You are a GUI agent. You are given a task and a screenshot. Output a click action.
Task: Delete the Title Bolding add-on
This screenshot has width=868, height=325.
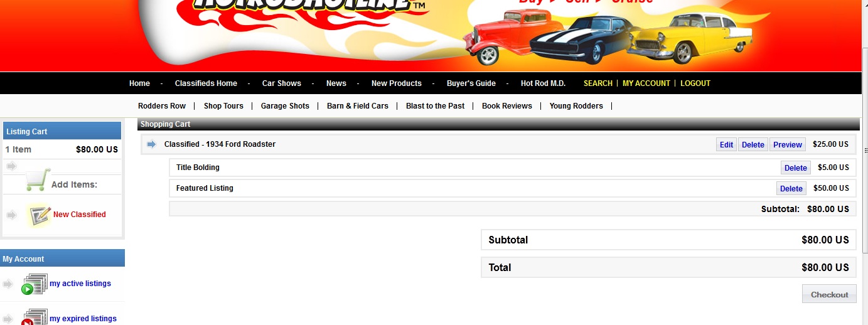pos(795,168)
